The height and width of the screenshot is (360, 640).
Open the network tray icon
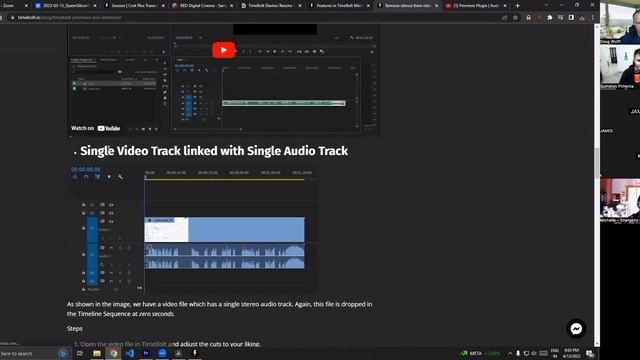526,353
